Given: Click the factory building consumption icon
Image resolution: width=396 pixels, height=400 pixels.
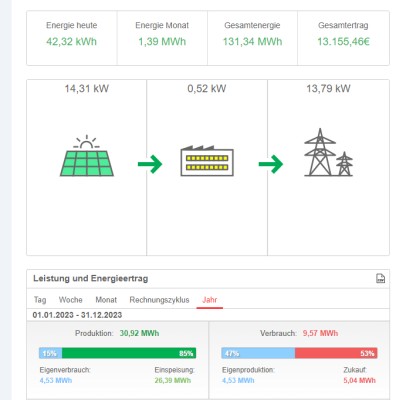Looking at the screenshot, I should point(207,161).
